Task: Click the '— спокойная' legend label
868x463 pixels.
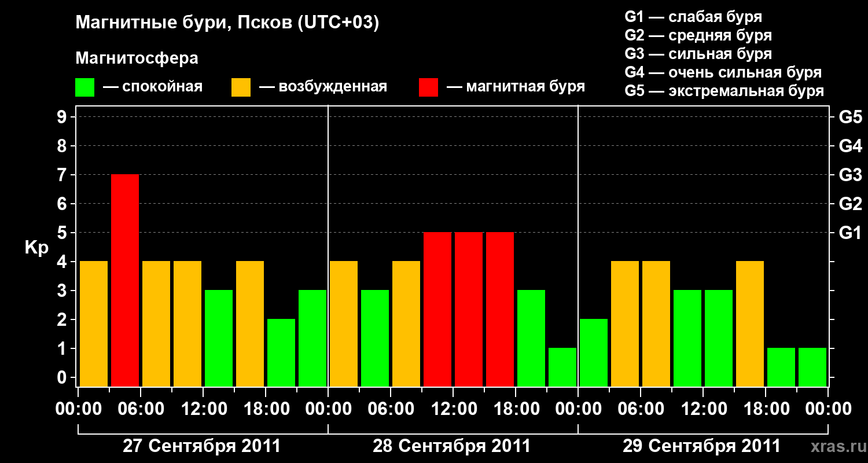Action: tap(153, 87)
